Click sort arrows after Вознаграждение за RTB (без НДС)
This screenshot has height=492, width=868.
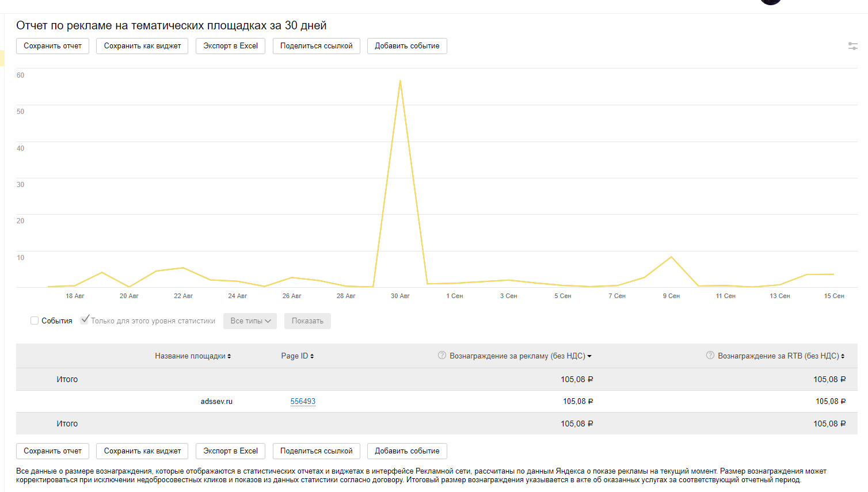pyautogui.click(x=843, y=356)
